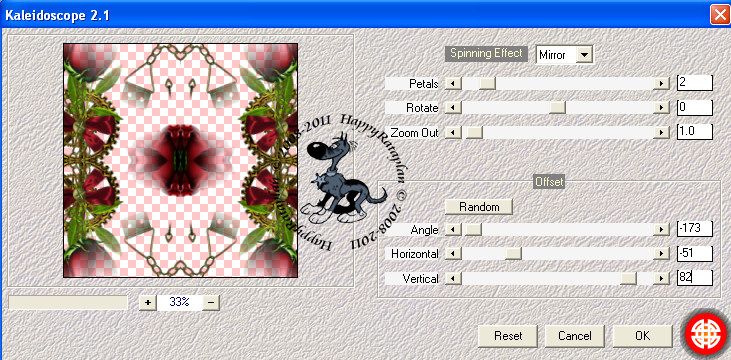Close the Kaleidoscope 2.1 dialog

[x=720, y=14]
